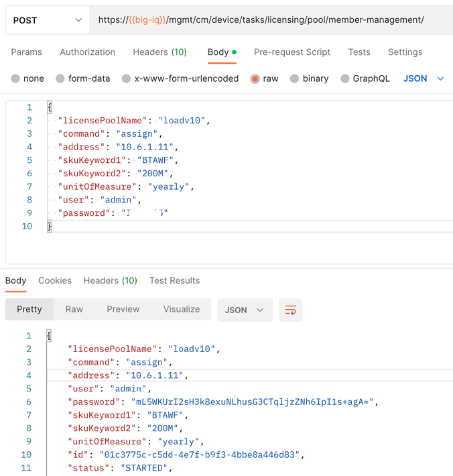This screenshot has height=476, width=453.
Task: Switch to the Tests tab
Action: coord(359,52)
